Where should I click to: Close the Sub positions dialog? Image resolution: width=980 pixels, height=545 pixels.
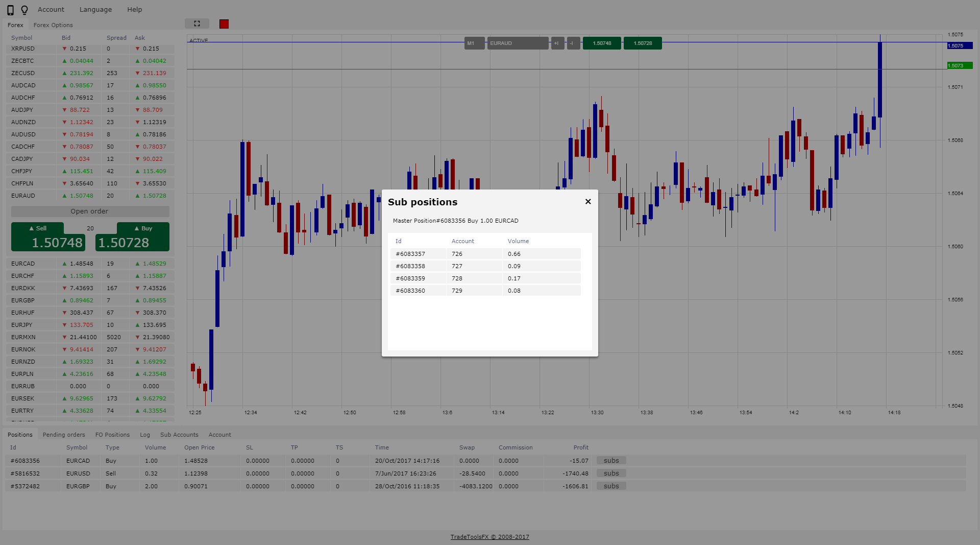click(587, 201)
